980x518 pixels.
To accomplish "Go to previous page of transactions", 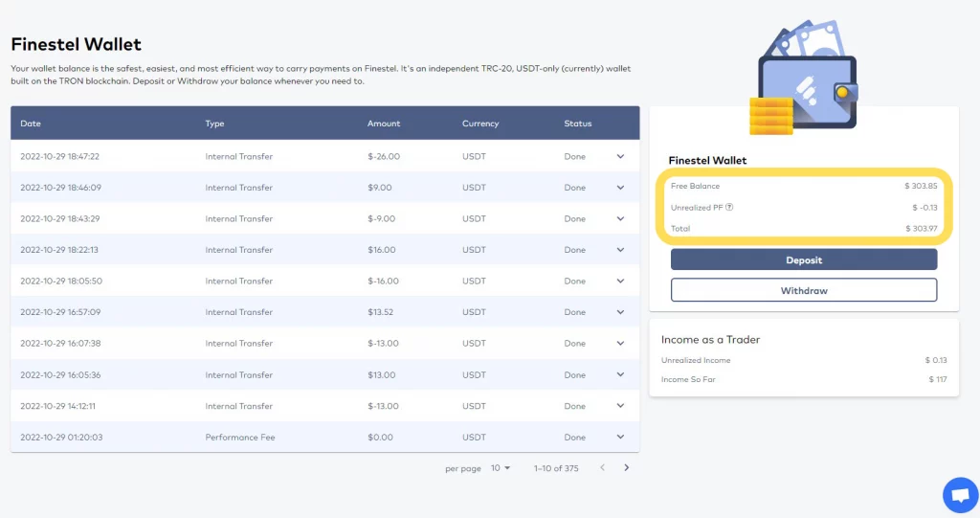I will click(603, 468).
